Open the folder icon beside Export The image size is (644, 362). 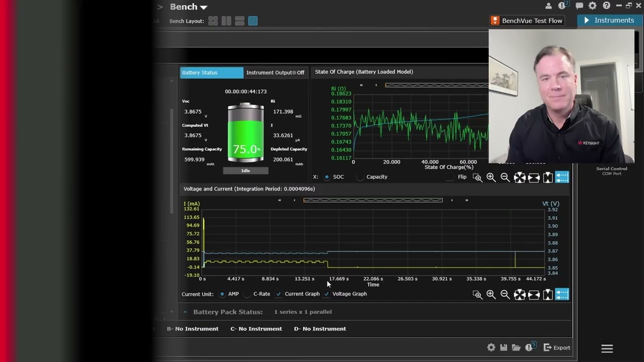(x=516, y=347)
